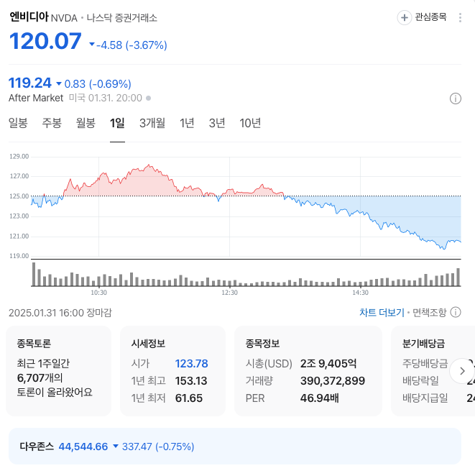Image resolution: width=475 pixels, height=476 pixels.
Task: Click the 배당지급일 label in dividend card
Action: click(x=425, y=398)
